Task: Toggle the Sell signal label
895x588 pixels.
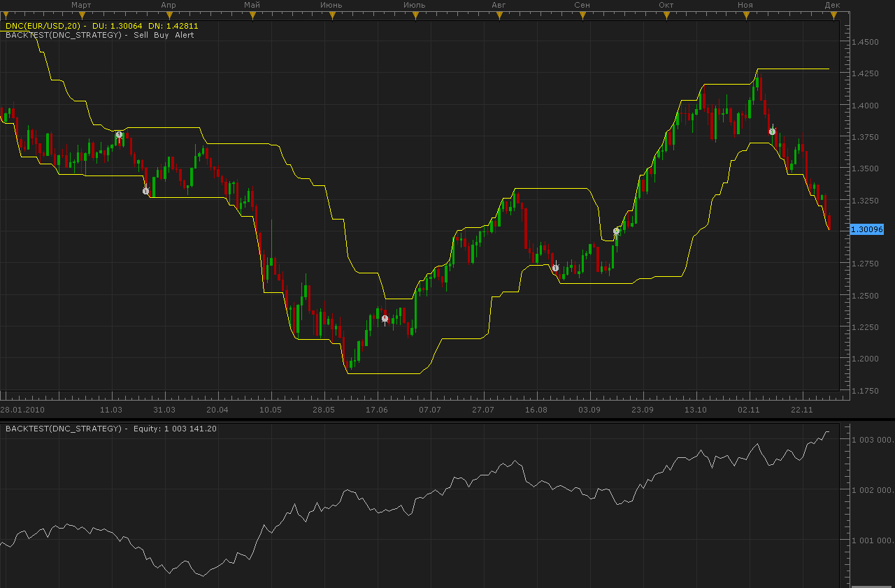Action: tap(142, 35)
